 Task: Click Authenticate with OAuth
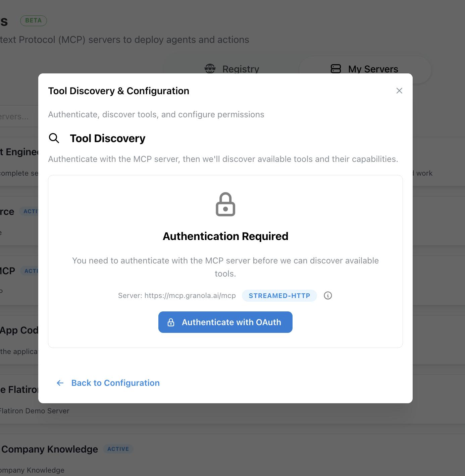pyautogui.click(x=225, y=322)
